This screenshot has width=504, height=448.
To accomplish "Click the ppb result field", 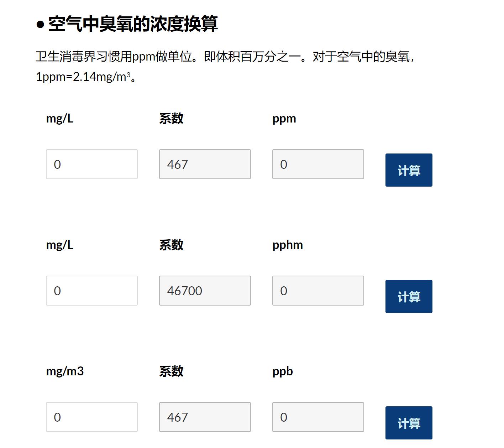I will (318, 417).
